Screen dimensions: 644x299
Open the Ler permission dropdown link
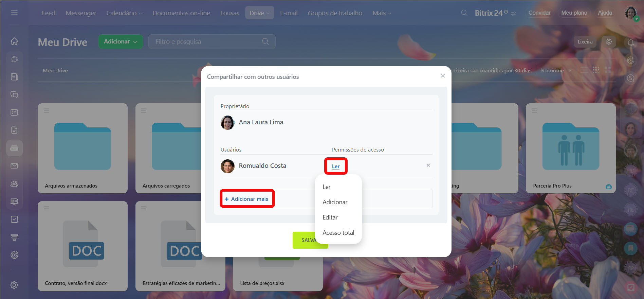335,166
